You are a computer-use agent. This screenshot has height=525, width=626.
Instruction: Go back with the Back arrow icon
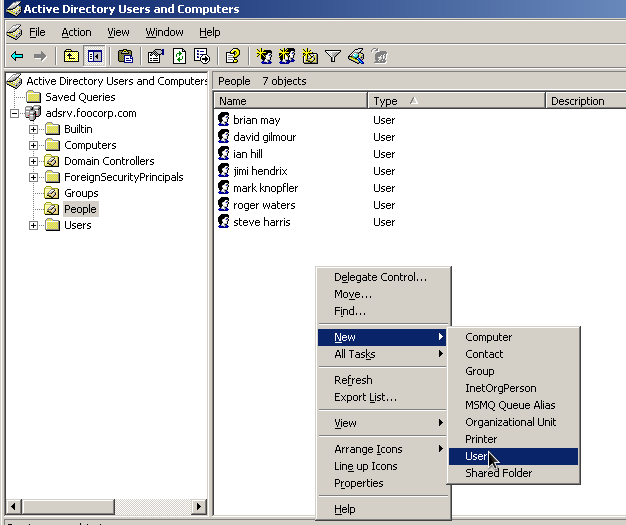point(17,56)
